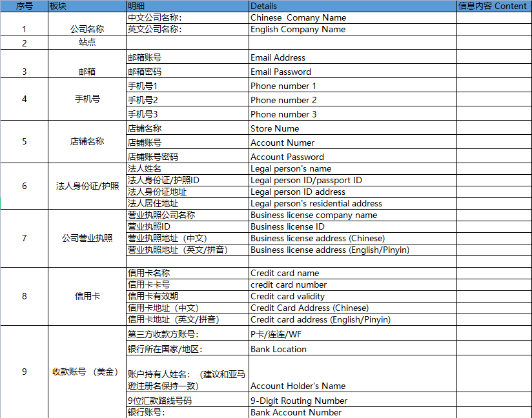Click the cell '法人姓名'
532x418 pixels.
click(x=188, y=169)
